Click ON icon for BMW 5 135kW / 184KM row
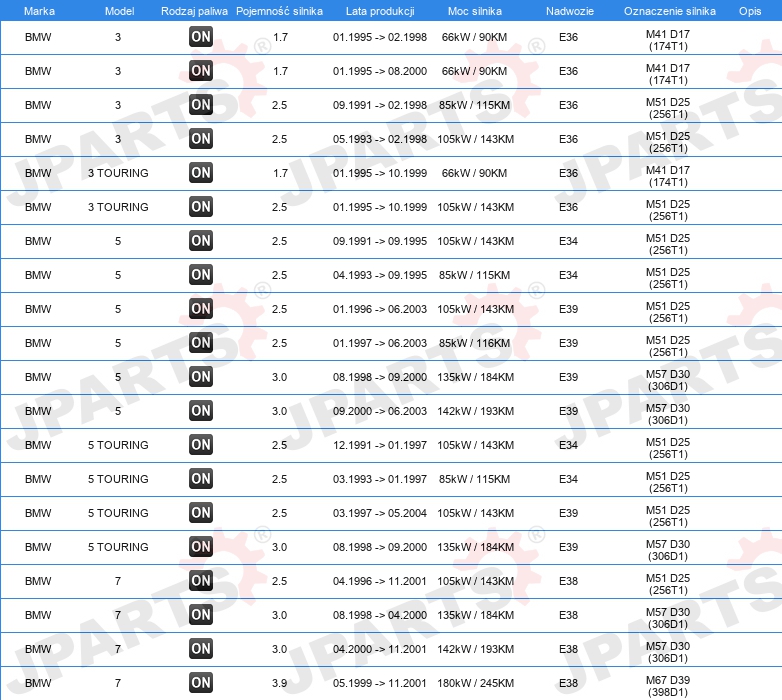This screenshot has height=700, width=782. [x=201, y=377]
